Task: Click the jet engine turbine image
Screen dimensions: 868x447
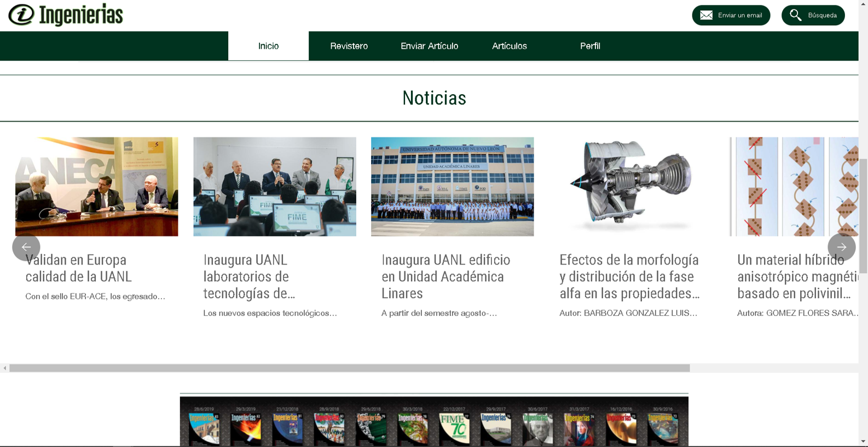Action: (630, 187)
